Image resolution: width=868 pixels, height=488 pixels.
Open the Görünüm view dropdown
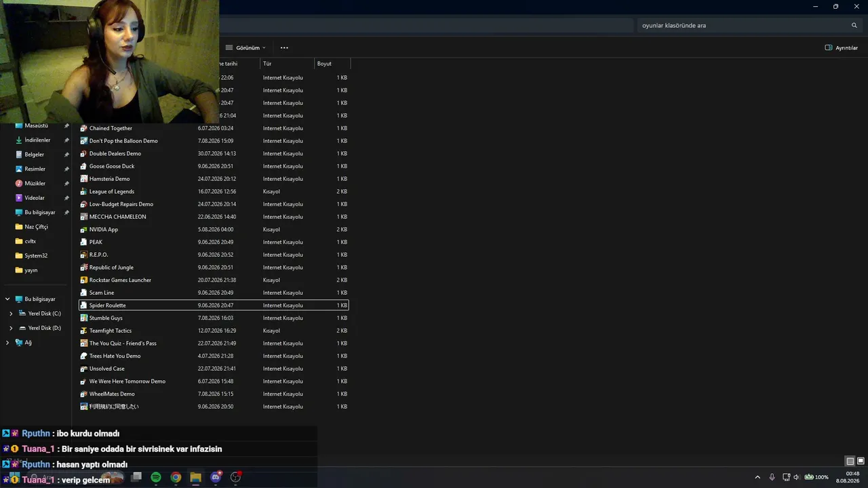tap(245, 48)
